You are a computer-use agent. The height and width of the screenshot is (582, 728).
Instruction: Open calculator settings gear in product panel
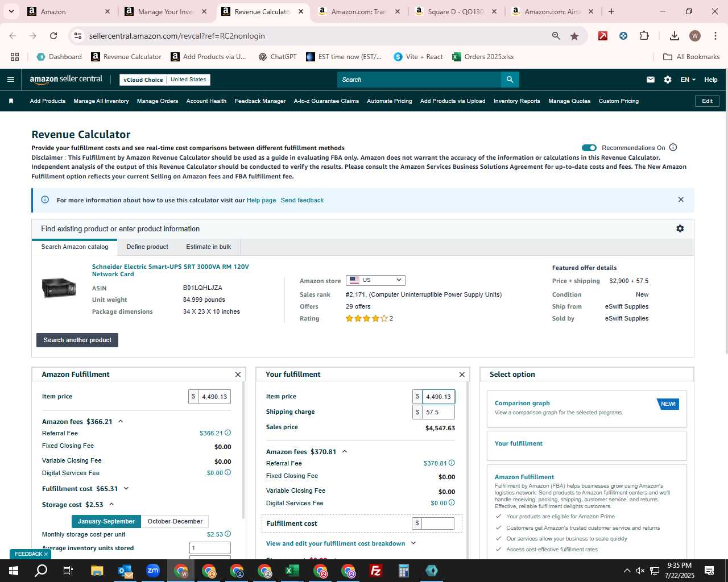click(x=680, y=228)
